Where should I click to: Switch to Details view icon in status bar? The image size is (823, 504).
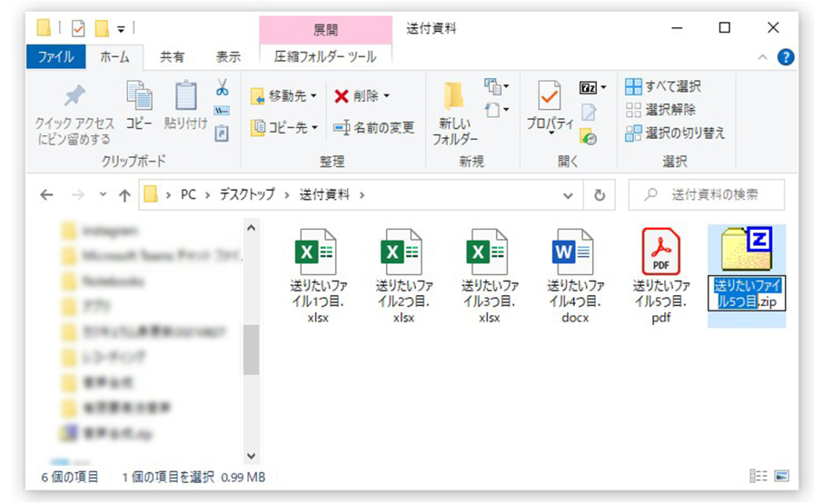[x=758, y=476]
